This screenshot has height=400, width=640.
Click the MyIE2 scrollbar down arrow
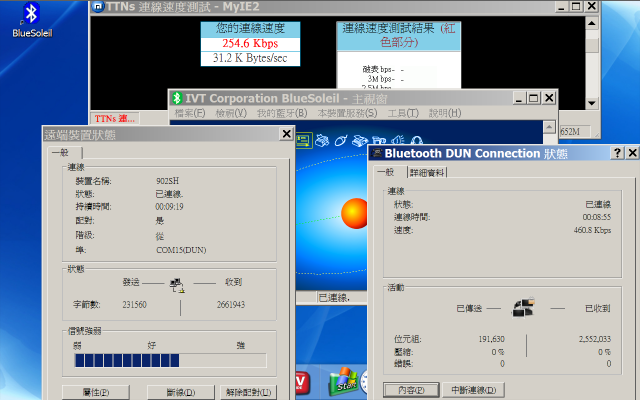click(x=591, y=103)
